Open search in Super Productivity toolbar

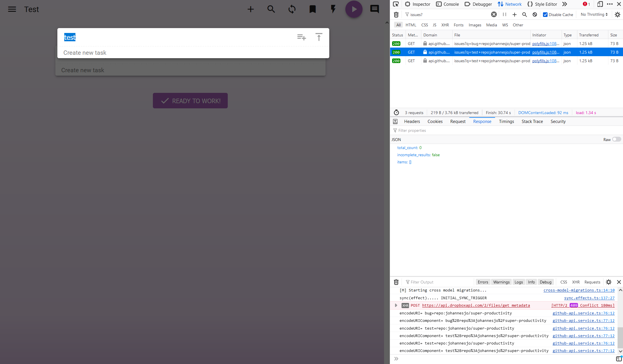(x=271, y=9)
